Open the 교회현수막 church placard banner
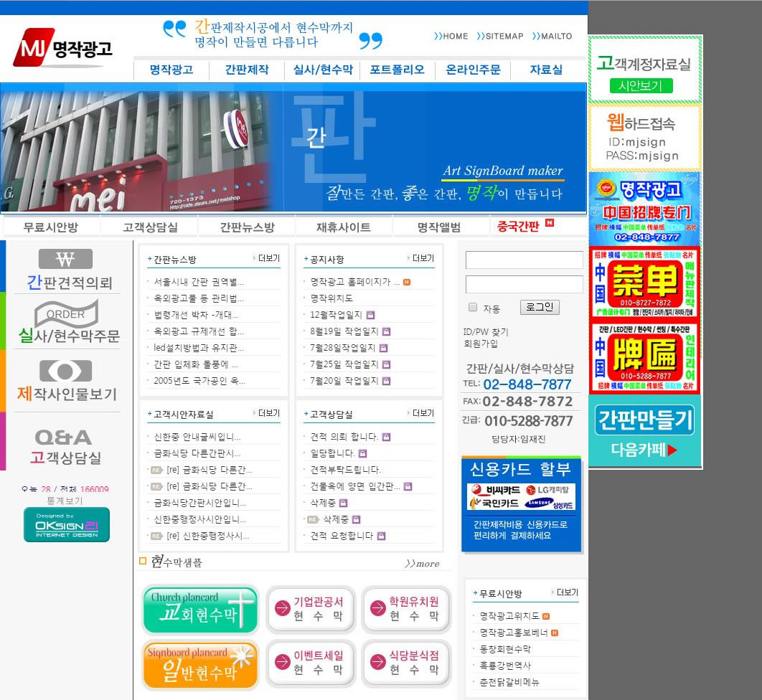The height and width of the screenshot is (700, 762). (x=200, y=610)
